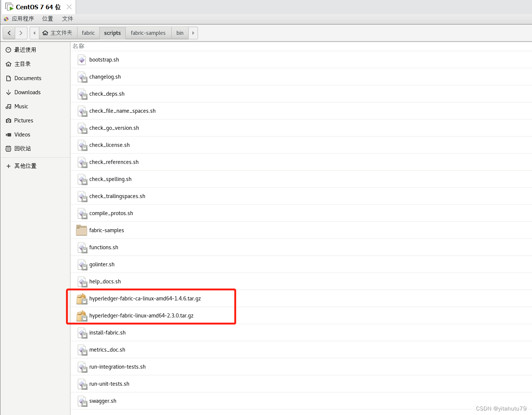Screen dimensions: 532x415
Task: Jump to bin in path bar
Action: (x=180, y=33)
